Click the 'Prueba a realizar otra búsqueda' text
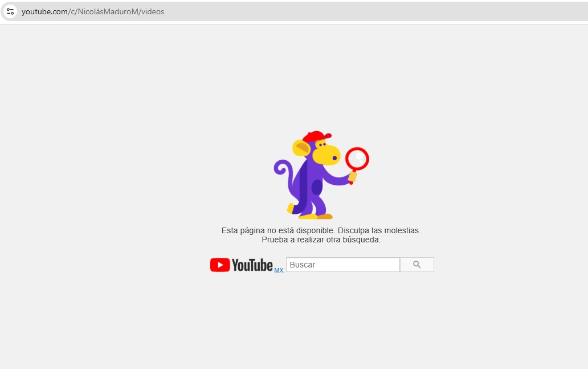Image resolution: width=588 pixels, height=369 pixels. pyautogui.click(x=321, y=240)
